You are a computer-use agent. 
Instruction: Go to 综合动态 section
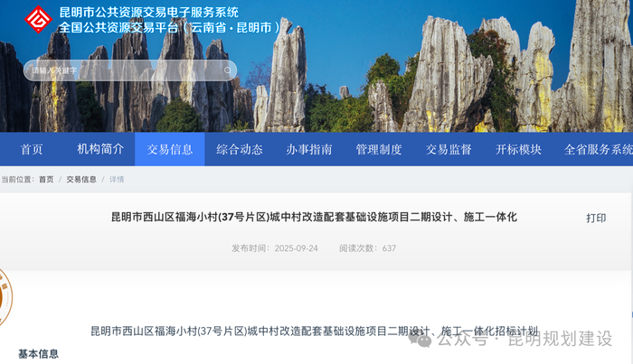pos(240,150)
